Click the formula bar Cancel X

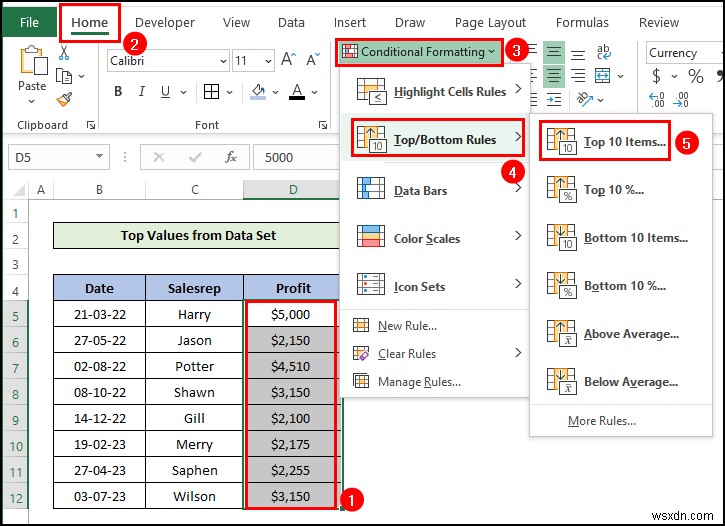159,157
